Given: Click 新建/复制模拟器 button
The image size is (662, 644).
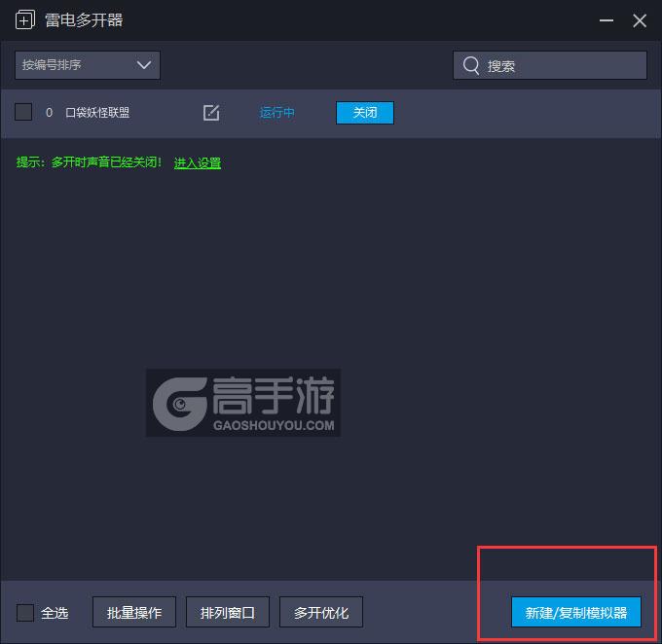Looking at the screenshot, I should coord(576,612).
